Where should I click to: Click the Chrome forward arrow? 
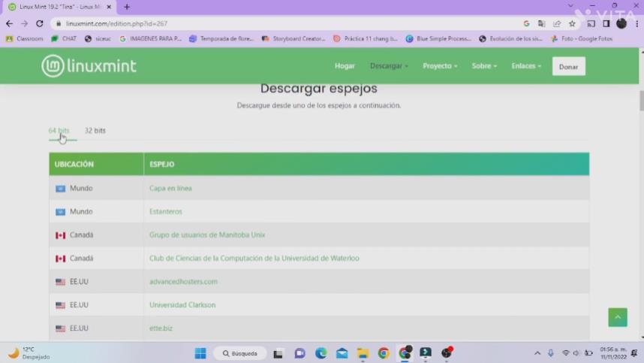24,24
